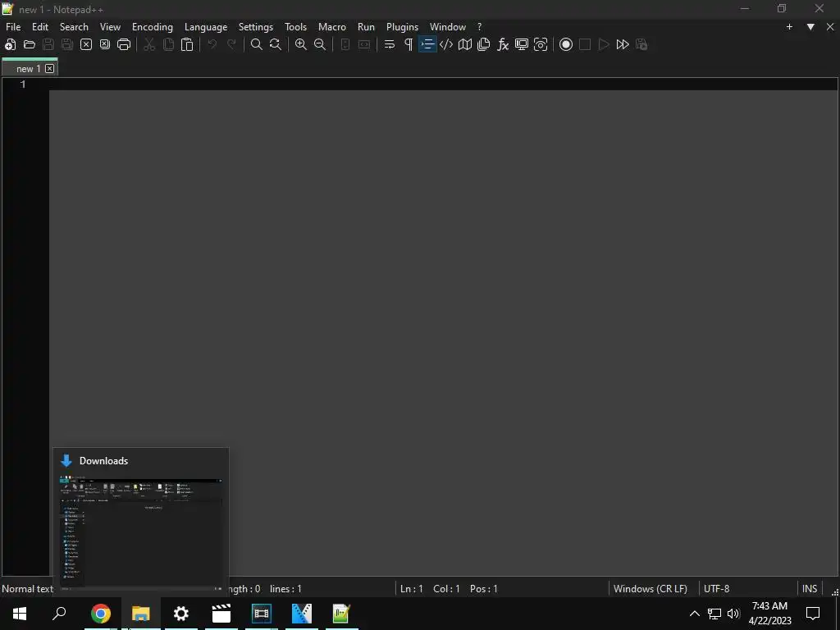Toggle the highlighted indent guide icon
The height and width of the screenshot is (630, 840).
point(427,44)
